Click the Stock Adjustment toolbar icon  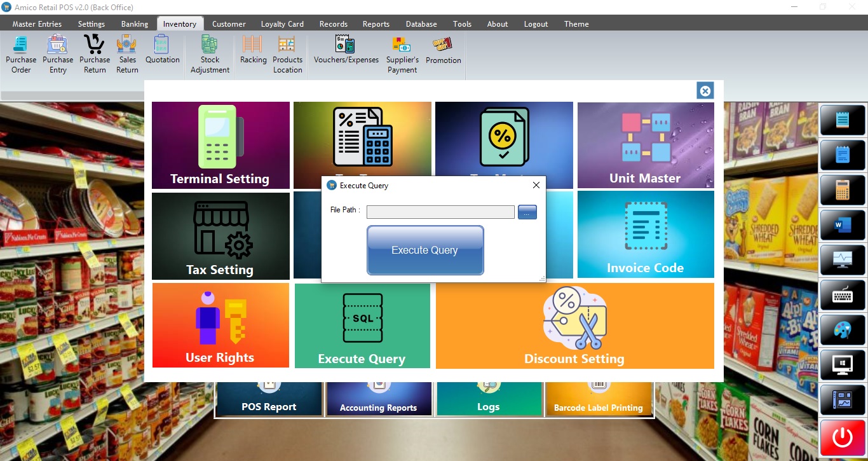coord(210,54)
